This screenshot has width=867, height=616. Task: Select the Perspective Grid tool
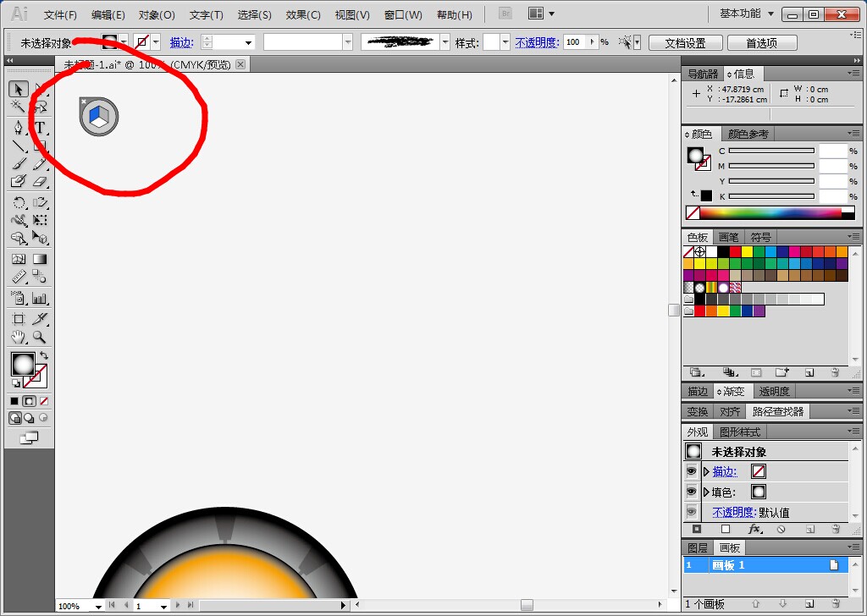[39, 238]
